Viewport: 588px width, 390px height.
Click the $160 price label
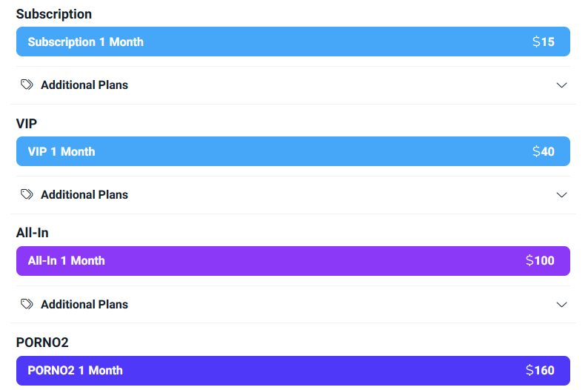coord(540,371)
